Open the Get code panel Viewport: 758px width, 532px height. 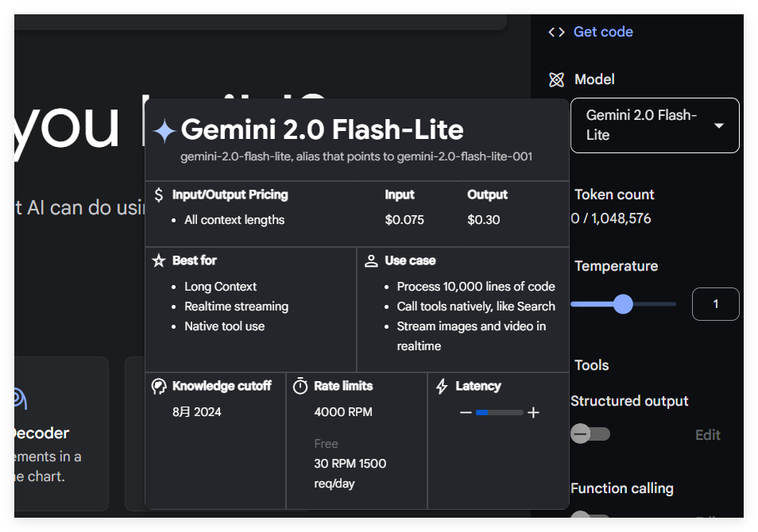pos(602,32)
